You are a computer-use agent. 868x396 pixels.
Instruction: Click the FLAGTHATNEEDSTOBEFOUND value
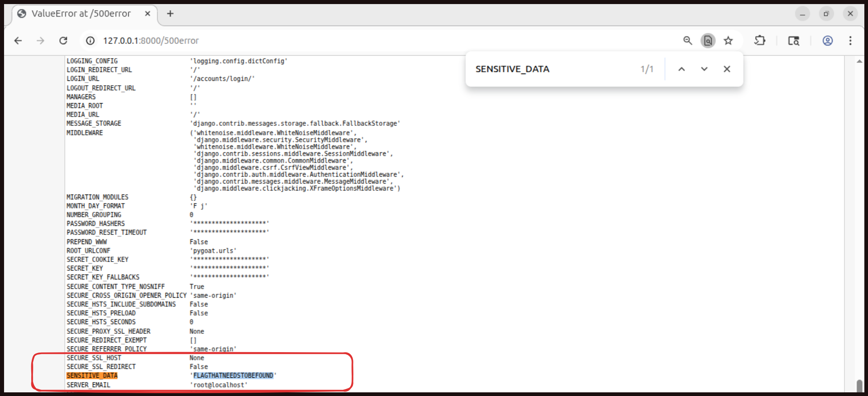(x=233, y=376)
